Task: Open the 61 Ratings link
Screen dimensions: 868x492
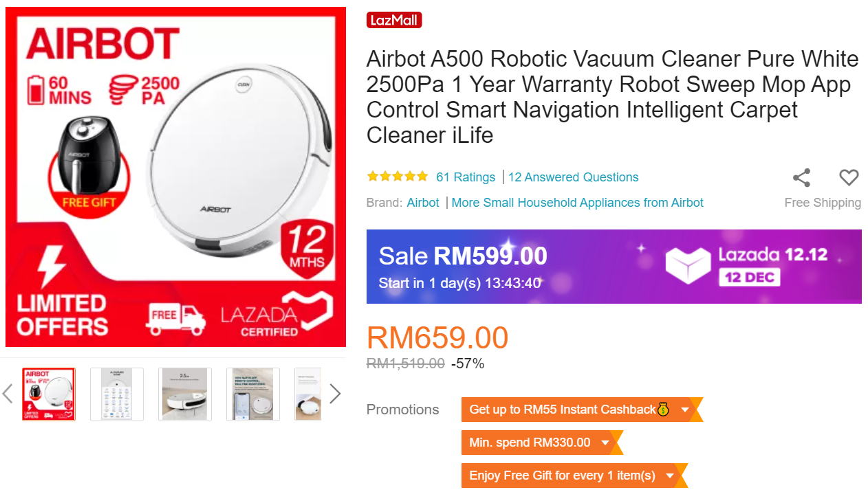Action: [x=466, y=177]
